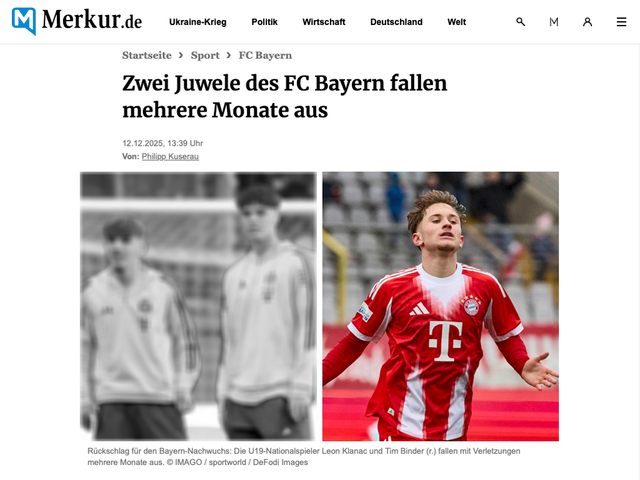Open the search magnifier icon
This screenshot has height=480, width=640.
[520, 22]
